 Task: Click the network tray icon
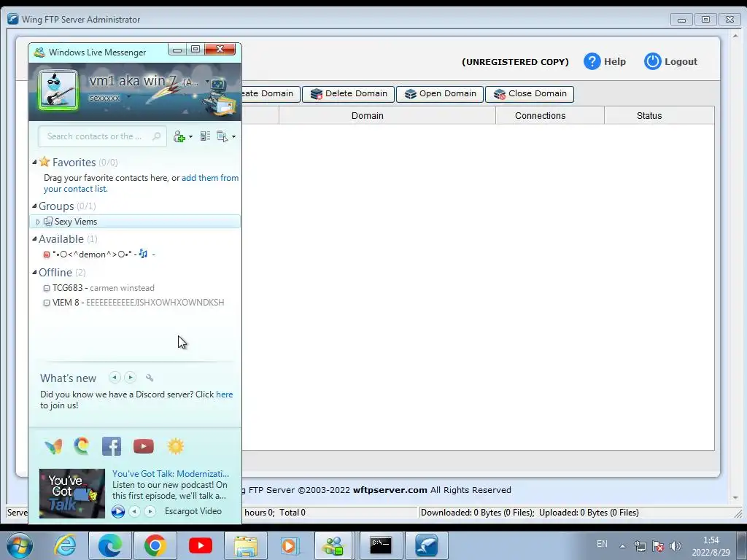[x=640, y=546]
